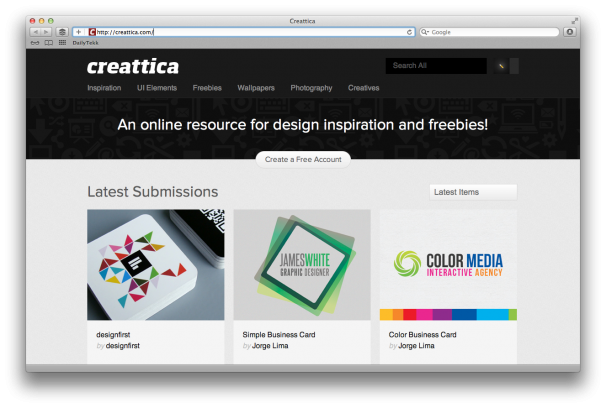
Task: Open Inspiration menu item
Action: (104, 88)
